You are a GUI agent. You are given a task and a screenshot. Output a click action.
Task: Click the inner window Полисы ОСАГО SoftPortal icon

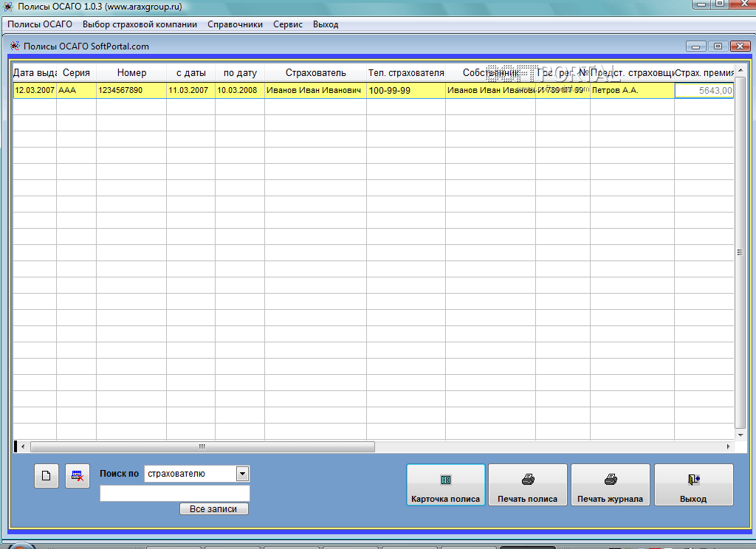15,46
